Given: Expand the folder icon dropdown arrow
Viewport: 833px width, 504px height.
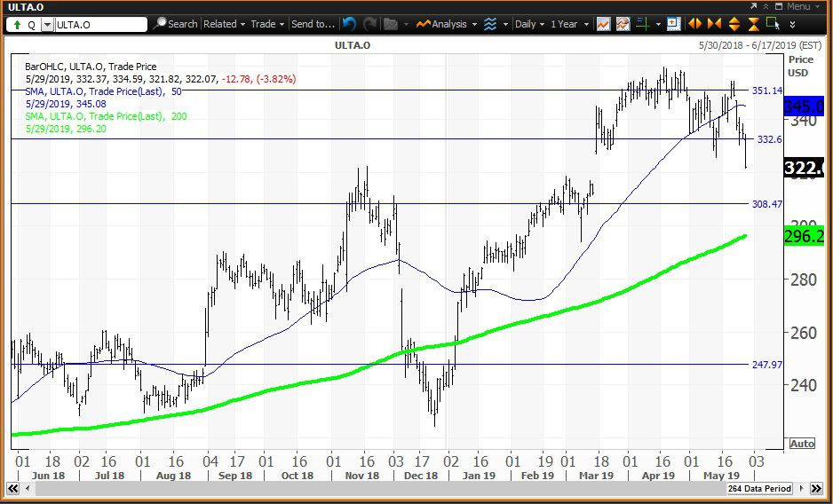Looking at the screenshot, I should tap(407, 25).
